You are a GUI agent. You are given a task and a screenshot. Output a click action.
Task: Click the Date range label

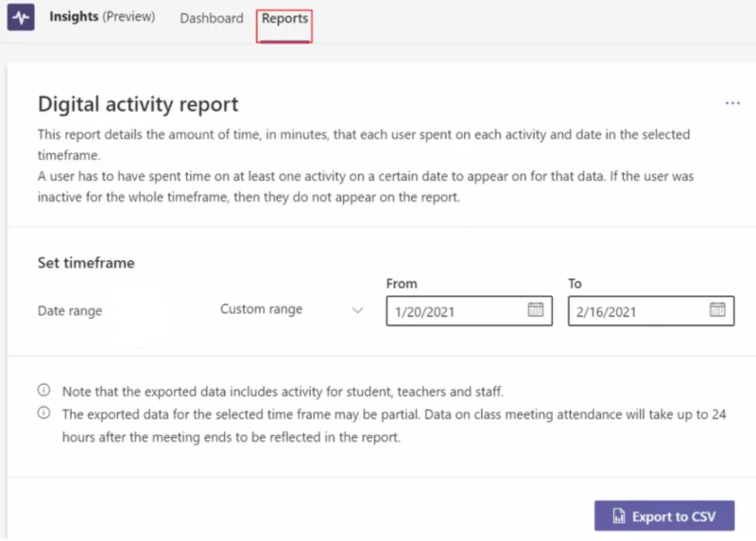coord(70,311)
